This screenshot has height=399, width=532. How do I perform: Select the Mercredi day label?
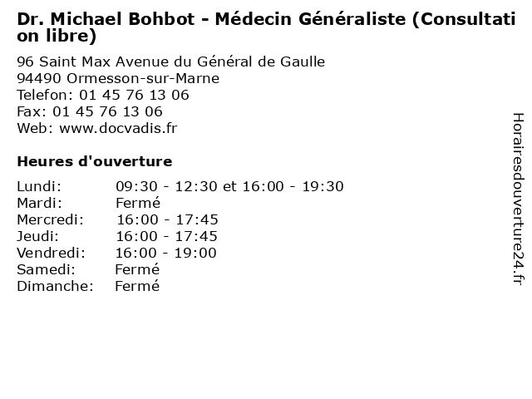pos(50,219)
